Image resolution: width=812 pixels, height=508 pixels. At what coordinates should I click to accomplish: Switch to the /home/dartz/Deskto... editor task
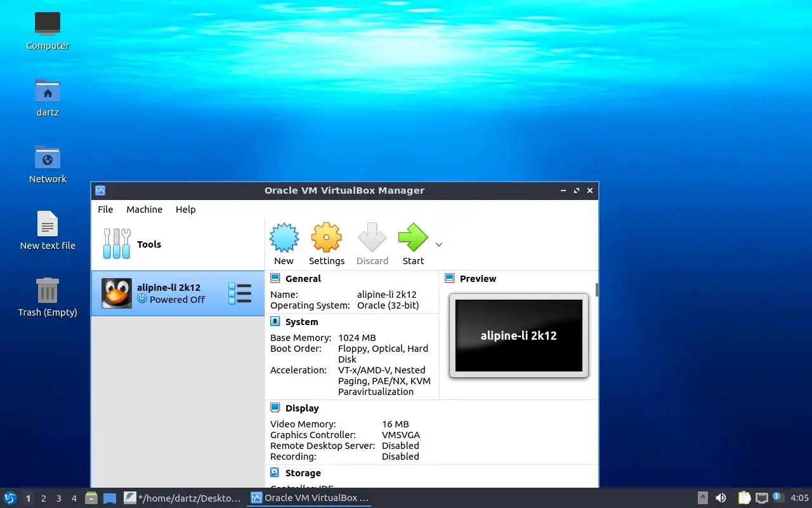(183, 498)
